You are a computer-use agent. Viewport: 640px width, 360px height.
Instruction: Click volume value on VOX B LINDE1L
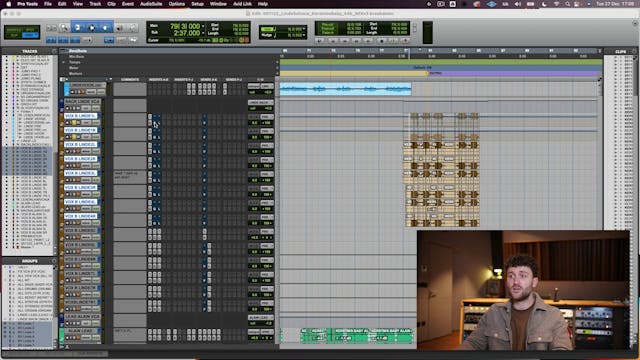[x=254, y=122]
